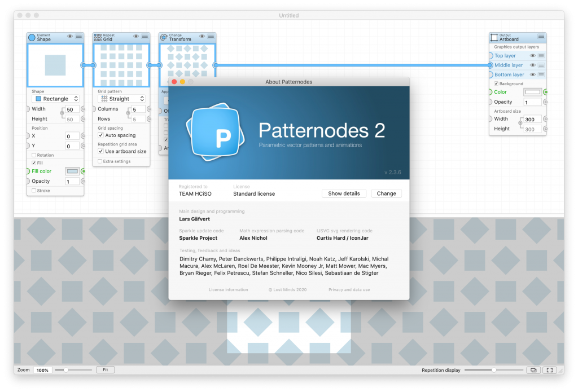Click the Repeat Grid node icon
Screen dimensions: 578x392
[98, 38]
